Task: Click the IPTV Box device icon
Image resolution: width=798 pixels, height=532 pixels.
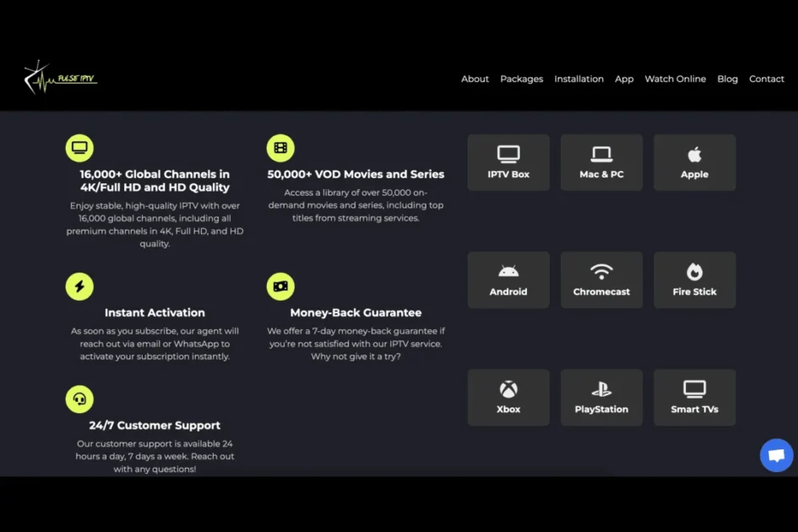Action: click(508, 155)
